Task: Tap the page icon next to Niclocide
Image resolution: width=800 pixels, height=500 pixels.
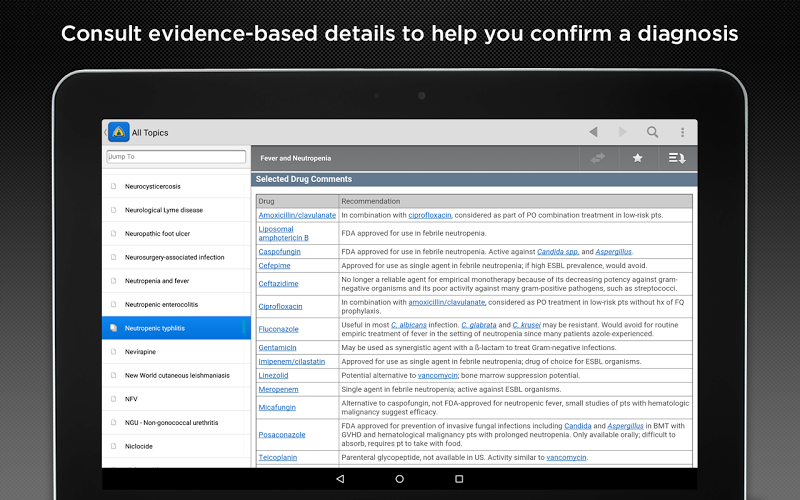Action: point(113,446)
